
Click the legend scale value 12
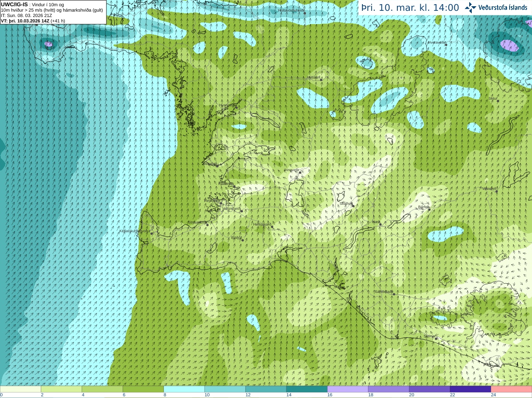248,395
